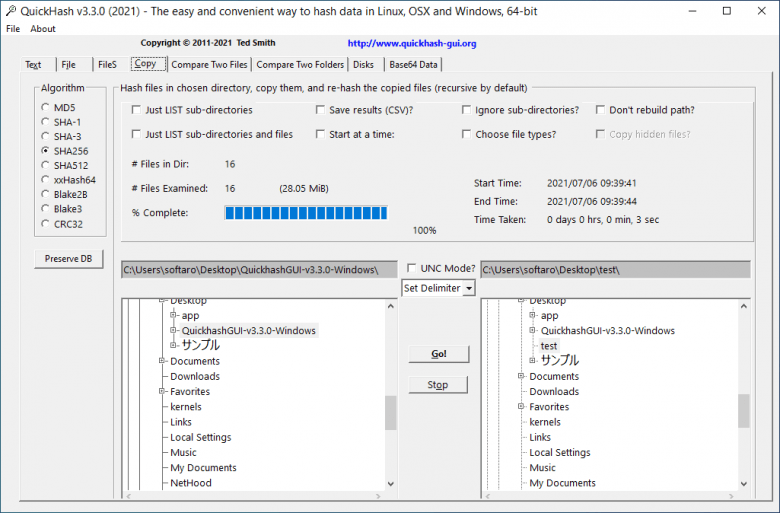Viewport: 780px width, 513px height.
Task: Tick the Choose file types checkbox
Action: point(466,134)
